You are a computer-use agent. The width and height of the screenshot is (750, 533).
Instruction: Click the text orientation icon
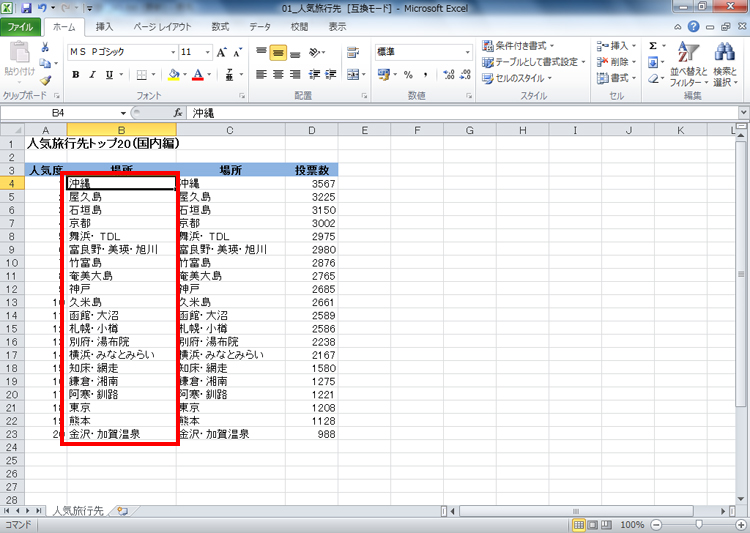click(315, 52)
